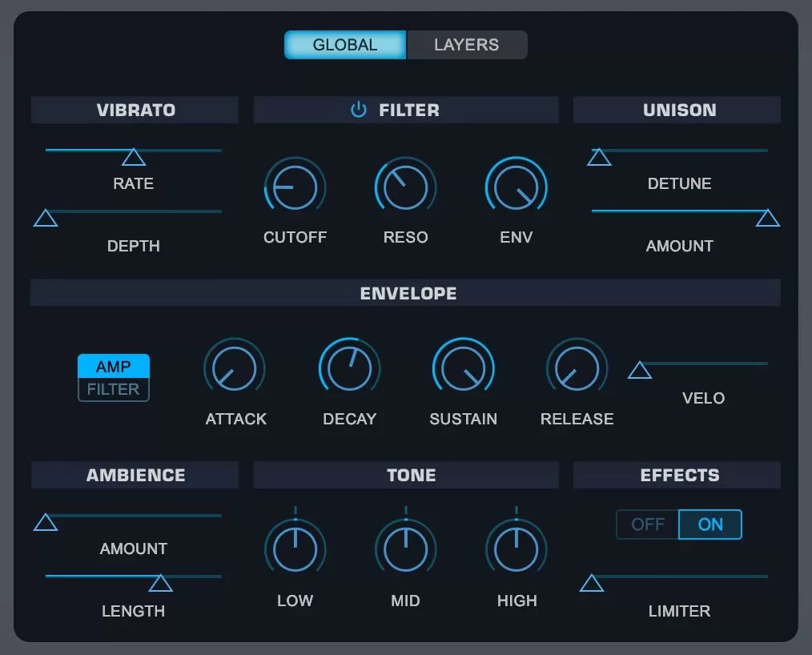Image resolution: width=812 pixels, height=655 pixels.
Task: Switch the envelope to FILTER mode
Action: point(114,390)
